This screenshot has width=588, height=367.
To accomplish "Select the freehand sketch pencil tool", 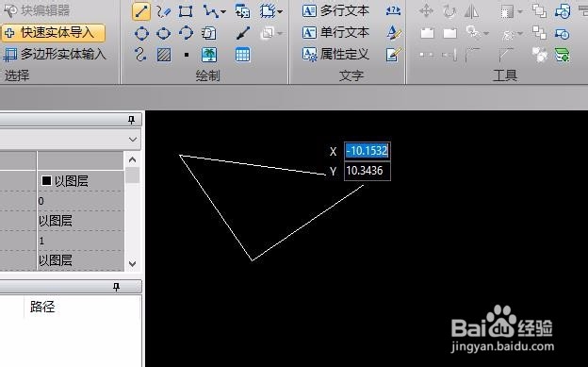I will pyautogui.click(x=164, y=11).
